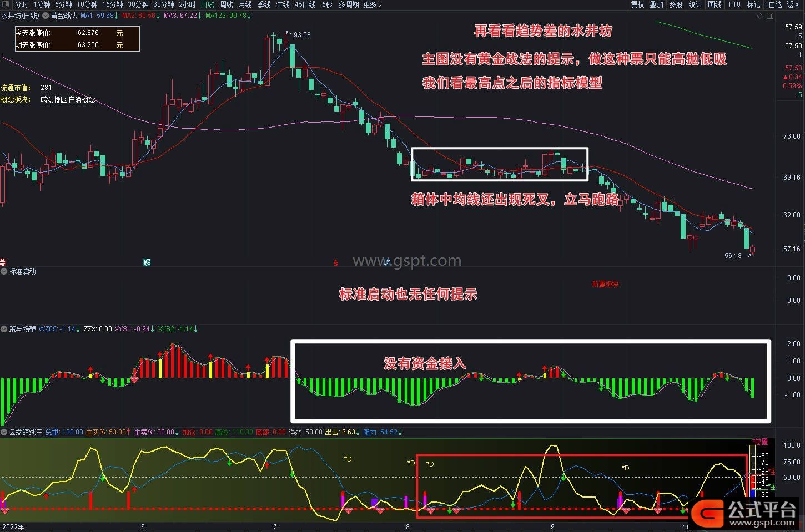The height and width of the screenshot is (532, 805).
Task: Activate the 画线 drawing tools
Action: pos(715,4)
